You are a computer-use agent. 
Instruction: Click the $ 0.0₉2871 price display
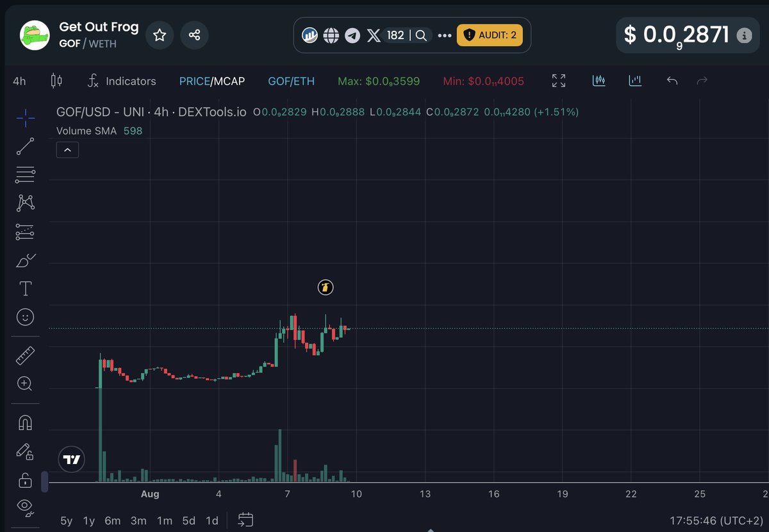[x=677, y=35]
